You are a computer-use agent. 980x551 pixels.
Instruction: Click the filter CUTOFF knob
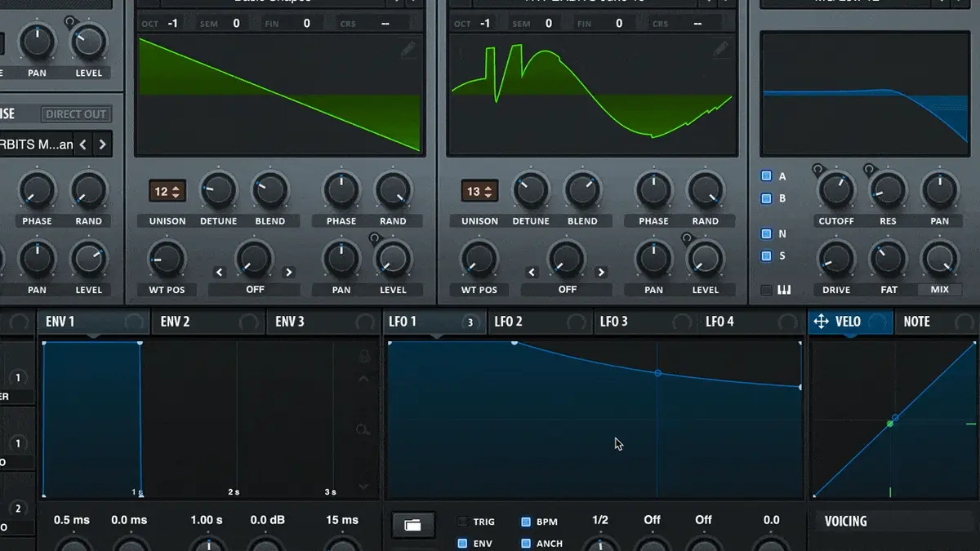click(836, 189)
